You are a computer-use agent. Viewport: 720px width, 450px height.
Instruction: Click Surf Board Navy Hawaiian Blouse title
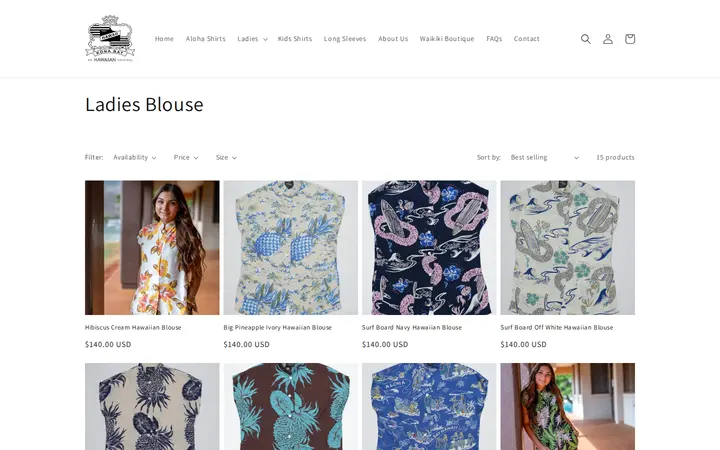pyautogui.click(x=412, y=327)
